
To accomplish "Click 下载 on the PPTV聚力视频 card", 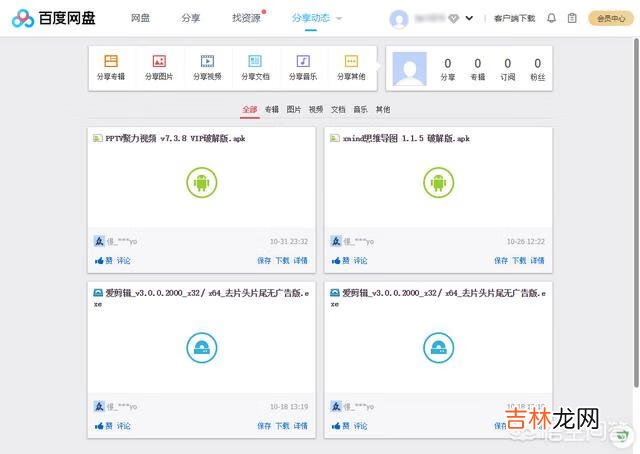I will point(282,260).
